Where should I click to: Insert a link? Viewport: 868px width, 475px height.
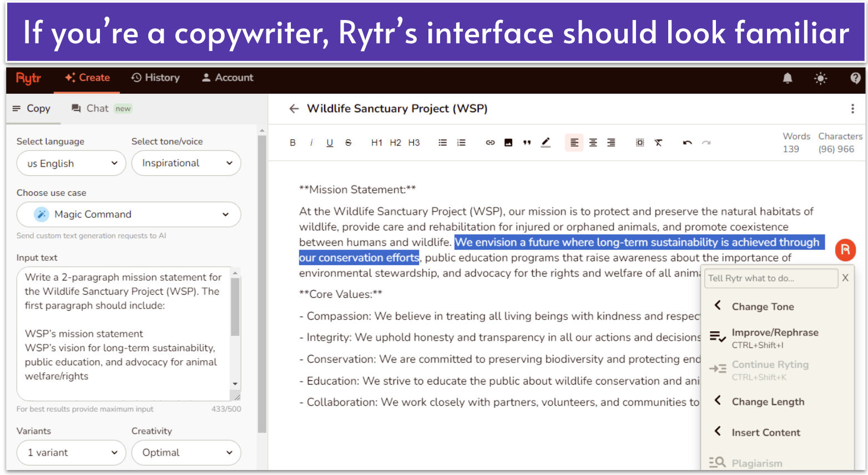[x=490, y=143]
